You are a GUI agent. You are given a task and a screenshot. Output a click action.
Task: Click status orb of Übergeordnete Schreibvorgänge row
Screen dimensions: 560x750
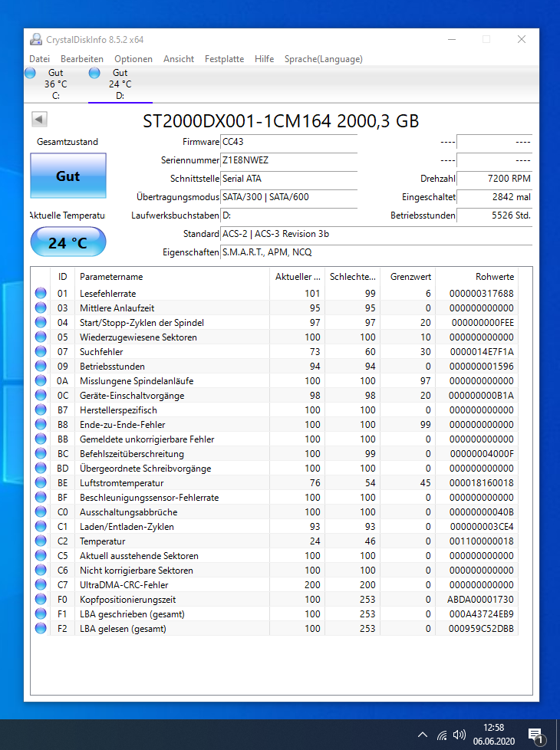point(41,469)
